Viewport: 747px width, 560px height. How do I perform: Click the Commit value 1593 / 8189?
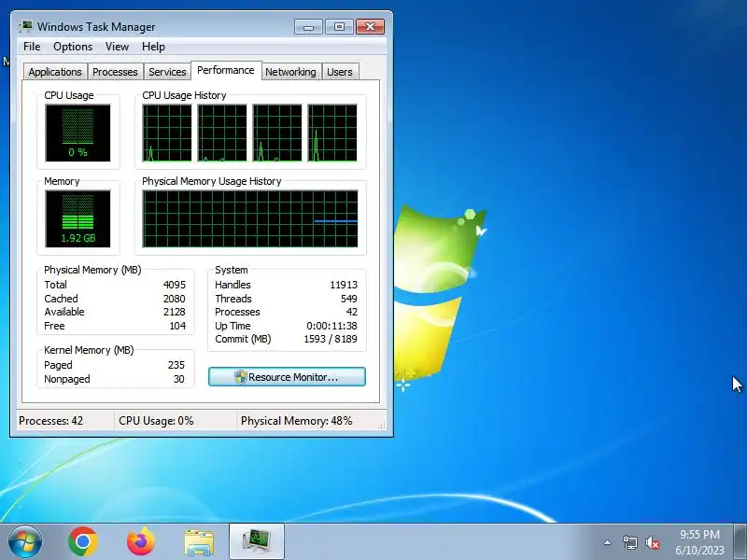[x=331, y=339]
